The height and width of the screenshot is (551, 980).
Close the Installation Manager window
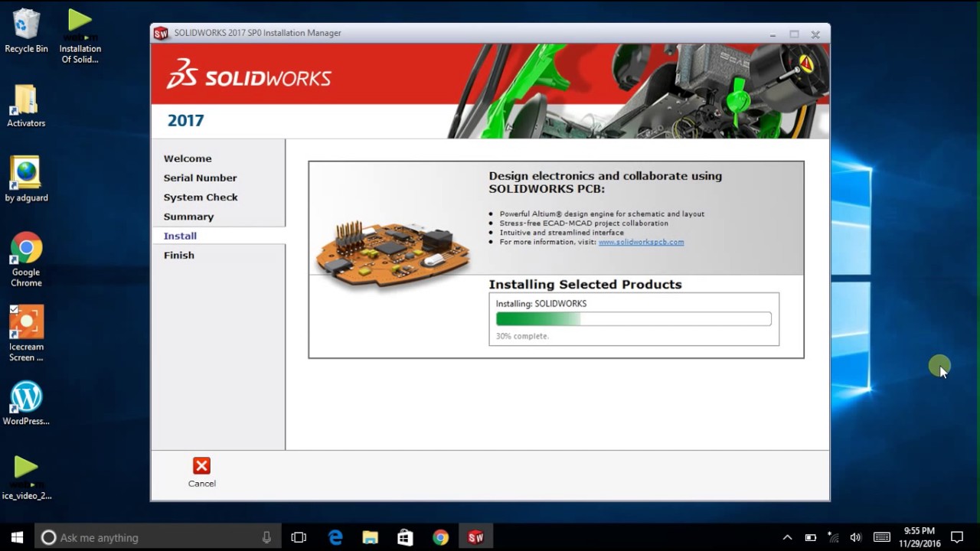(815, 34)
